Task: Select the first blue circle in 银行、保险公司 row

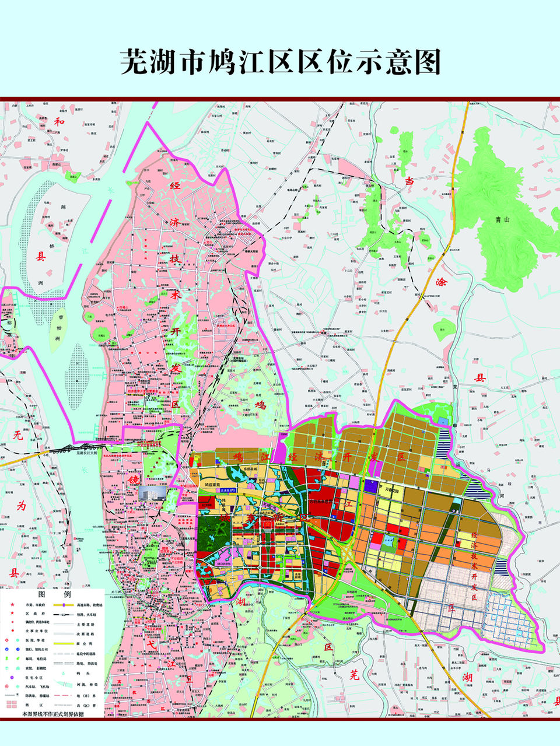Action: click(8, 650)
